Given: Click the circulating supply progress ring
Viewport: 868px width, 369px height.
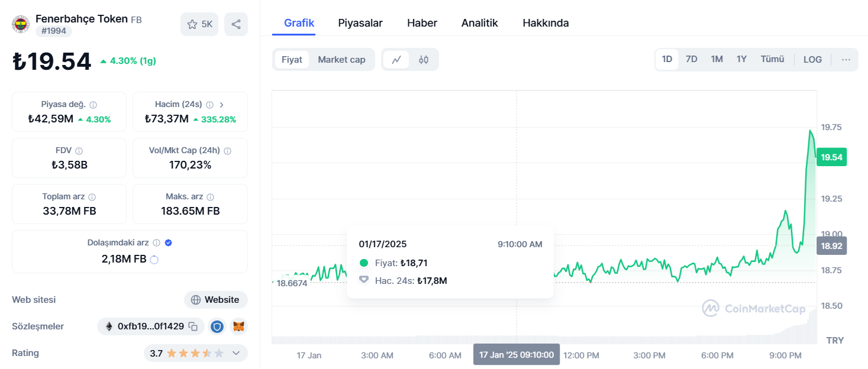Looking at the screenshot, I should click(x=154, y=259).
